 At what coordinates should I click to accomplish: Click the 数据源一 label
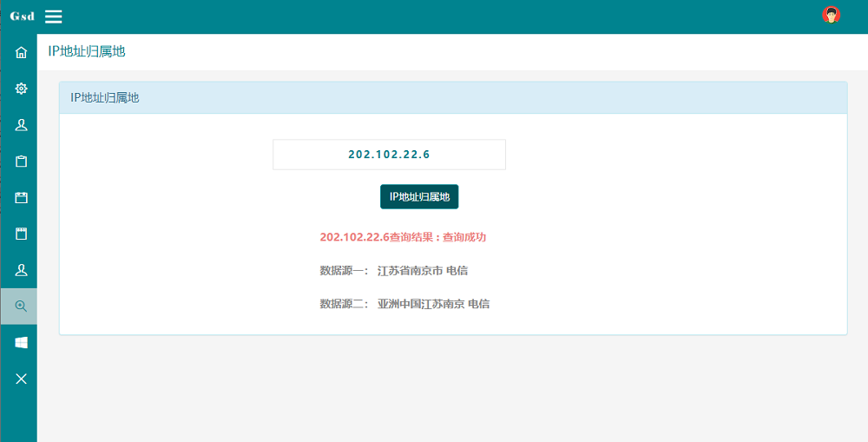[x=345, y=271]
